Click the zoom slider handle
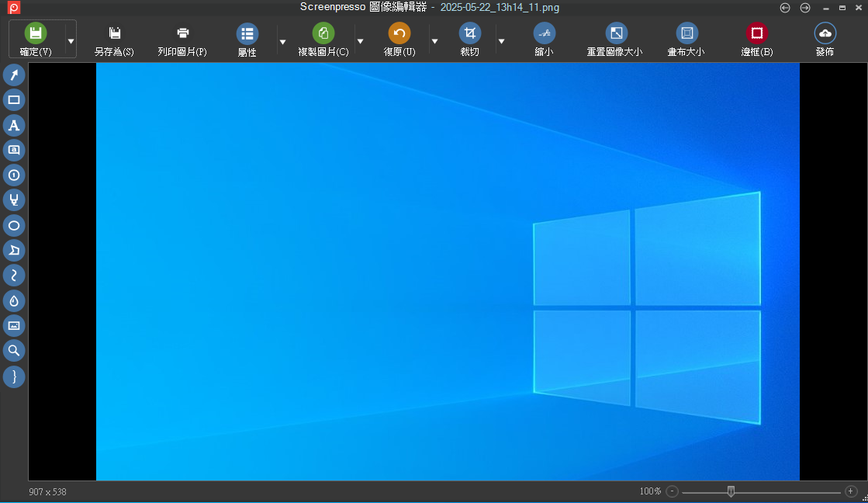 731,491
